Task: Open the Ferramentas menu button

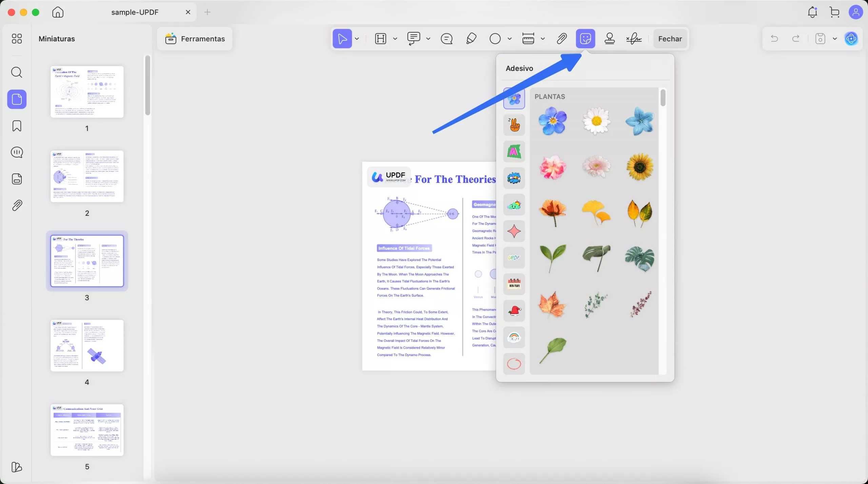Action: 195,39
